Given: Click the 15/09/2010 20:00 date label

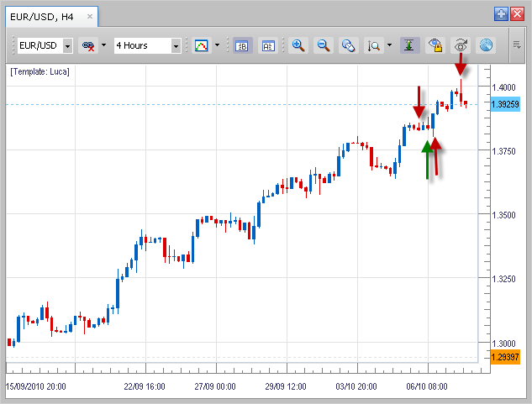Looking at the screenshot, I should click(x=36, y=386).
